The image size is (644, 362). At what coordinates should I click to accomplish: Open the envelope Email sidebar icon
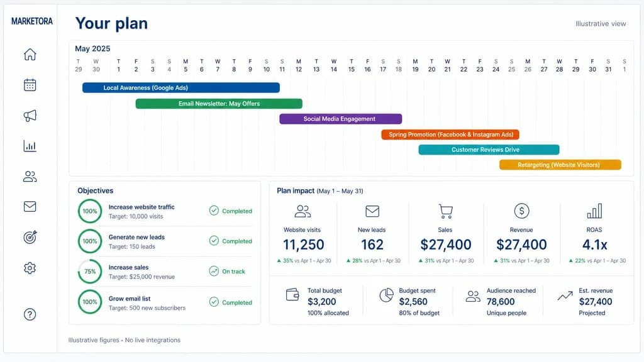pyautogui.click(x=30, y=206)
